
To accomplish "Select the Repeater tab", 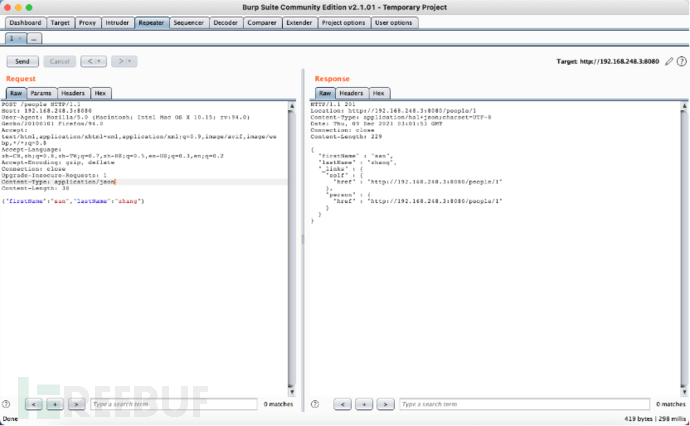I will [151, 23].
